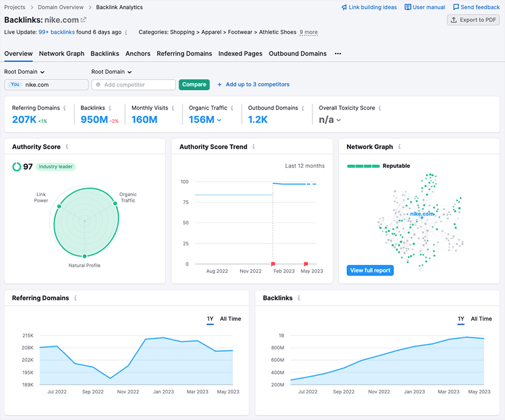Select 1Y range on Referring Domains chart

tap(210, 319)
